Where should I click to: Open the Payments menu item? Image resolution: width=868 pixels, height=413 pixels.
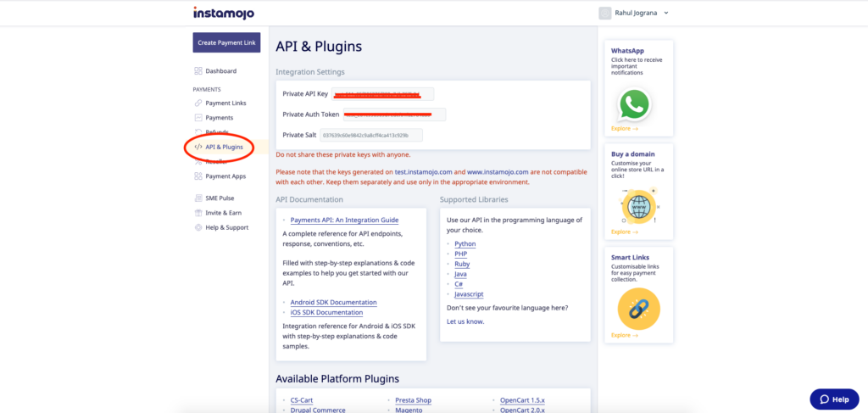point(219,118)
